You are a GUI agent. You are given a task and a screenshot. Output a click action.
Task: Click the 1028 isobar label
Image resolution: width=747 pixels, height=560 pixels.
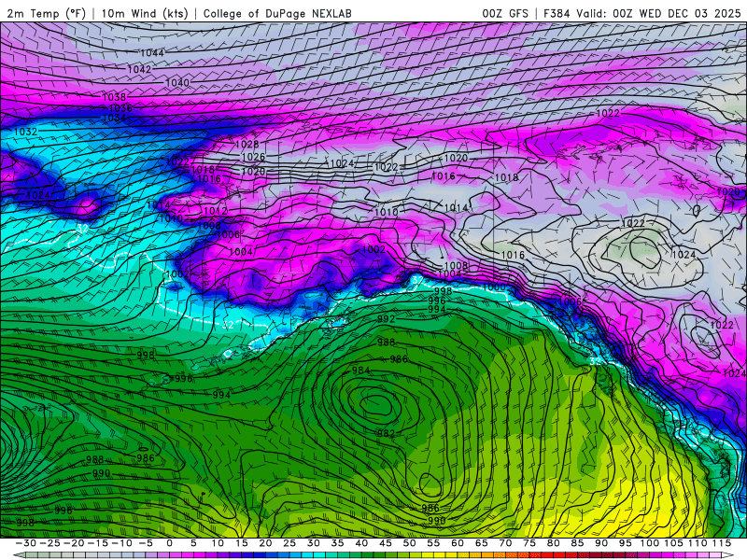point(247,144)
